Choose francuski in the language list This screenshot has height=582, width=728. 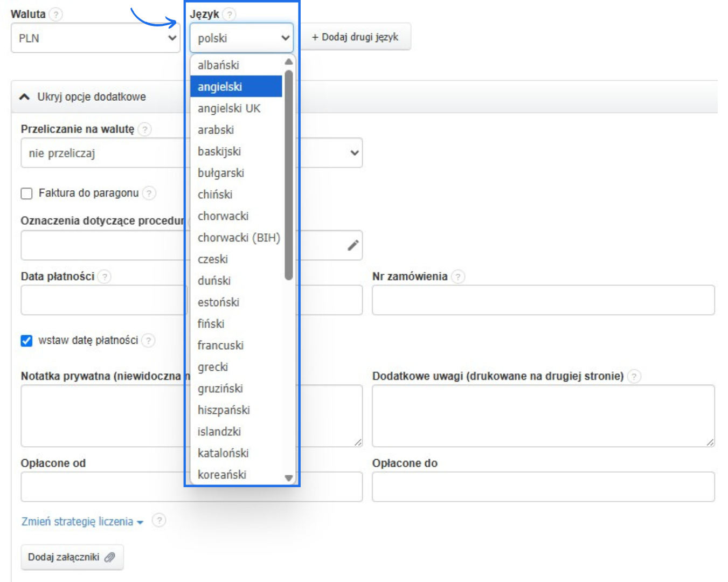click(x=220, y=345)
